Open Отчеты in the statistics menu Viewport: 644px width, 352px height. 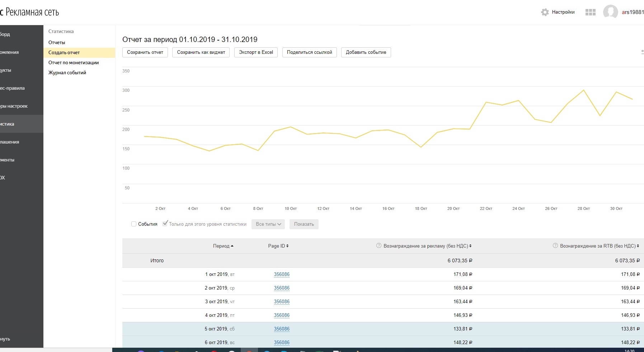[57, 42]
